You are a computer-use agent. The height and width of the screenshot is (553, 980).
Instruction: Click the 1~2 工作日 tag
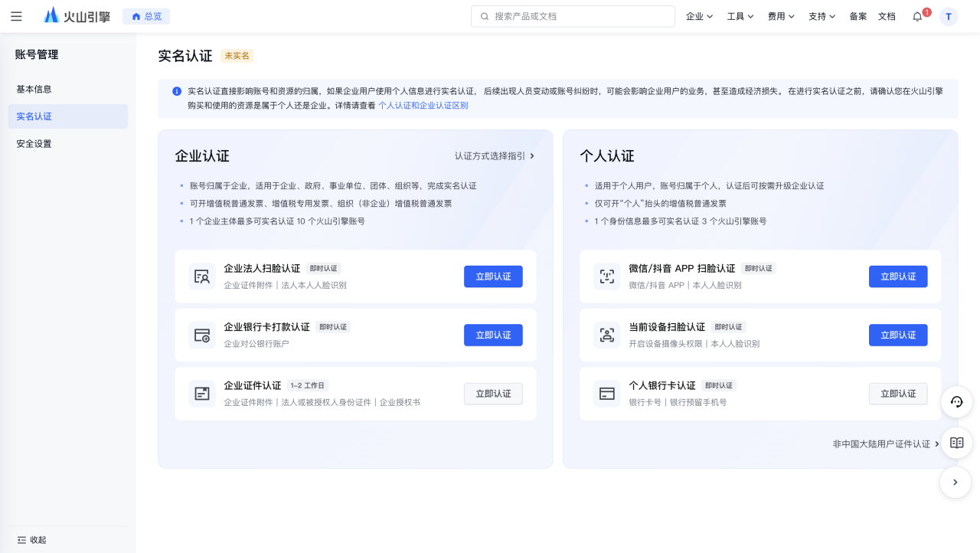point(308,385)
